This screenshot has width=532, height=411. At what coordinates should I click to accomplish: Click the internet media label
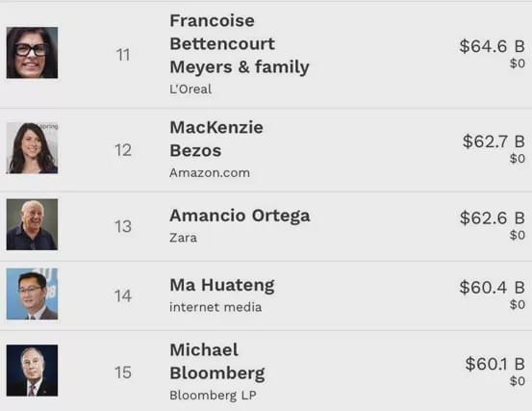pyautogui.click(x=215, y=307)
